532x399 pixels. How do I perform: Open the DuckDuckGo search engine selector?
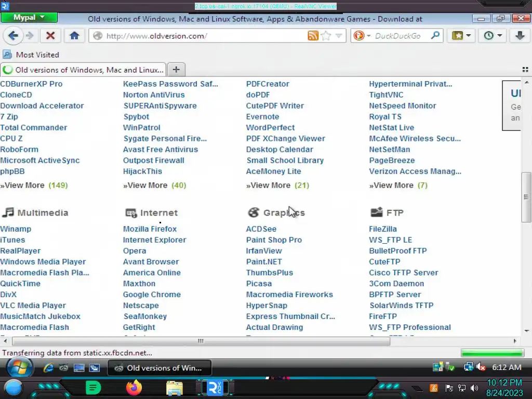click(x=362, y=36)
